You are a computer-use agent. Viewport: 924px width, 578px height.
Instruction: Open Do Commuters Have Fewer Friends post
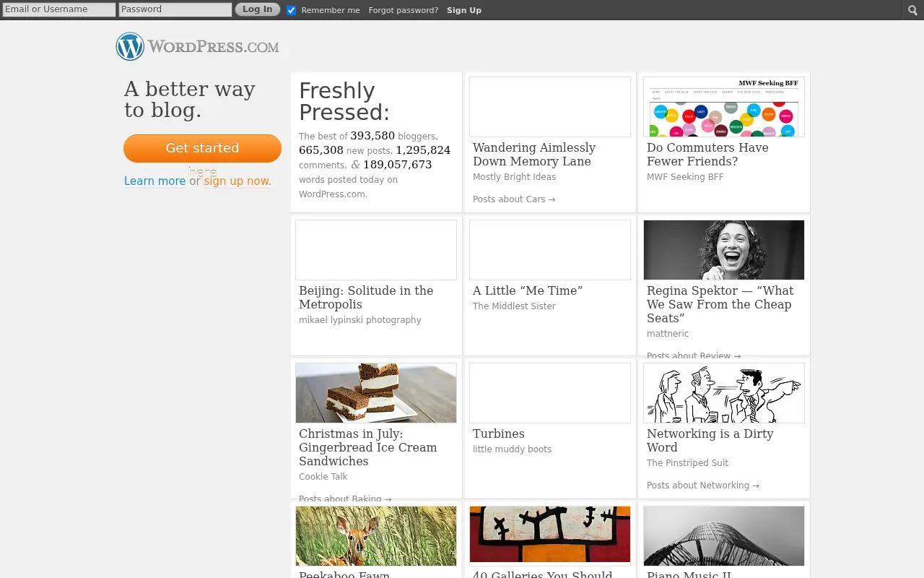(x=707, y=155)
